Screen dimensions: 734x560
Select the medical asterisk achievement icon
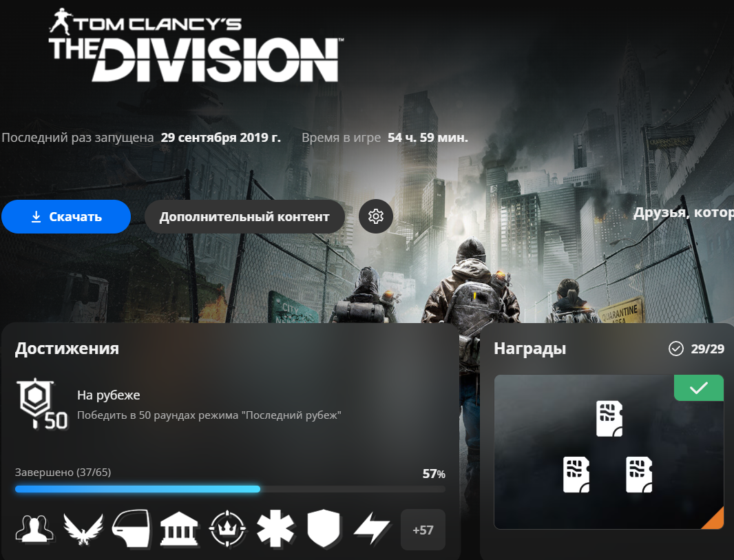[275, 529]
